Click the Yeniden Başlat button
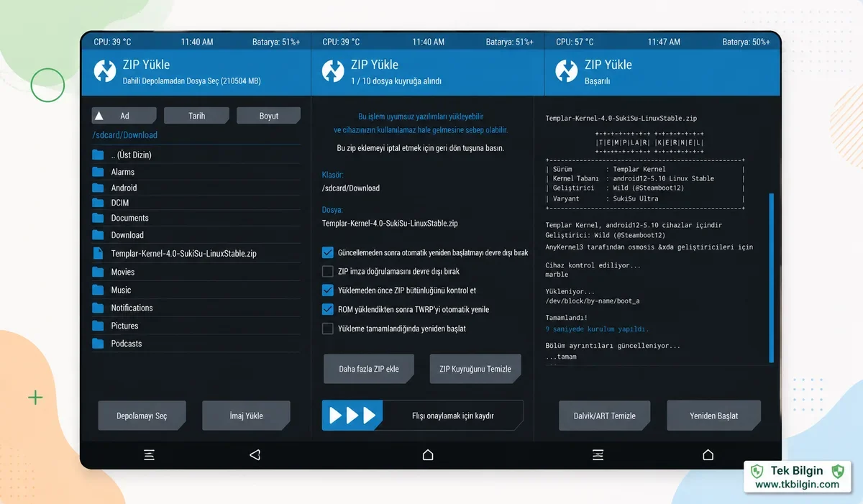This screenshot has height=504, width=863. tap(713, 416)
